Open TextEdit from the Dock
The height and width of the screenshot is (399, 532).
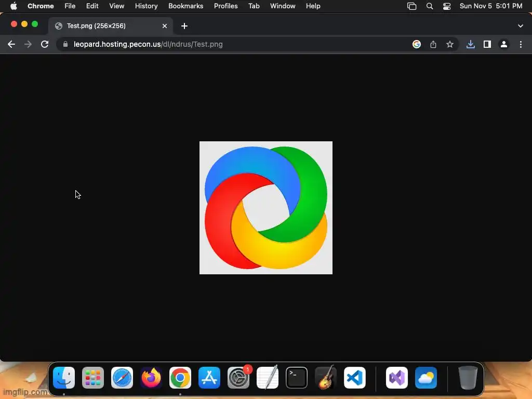268,378
